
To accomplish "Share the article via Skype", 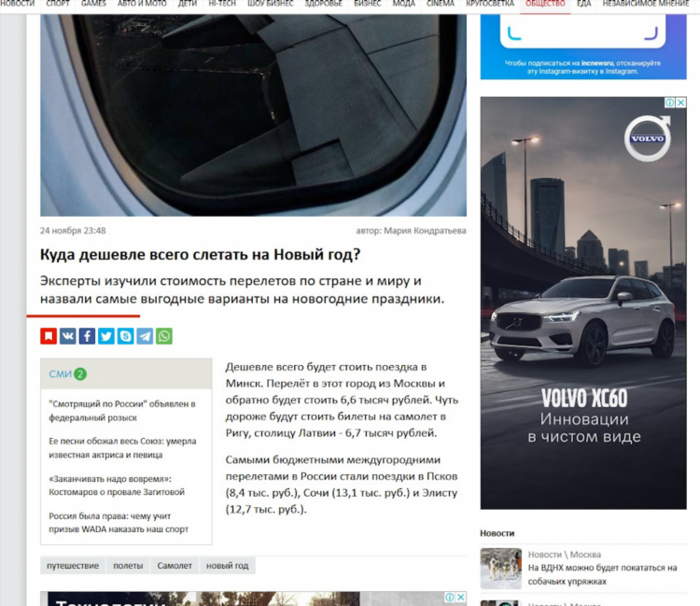I will tap(125, 336).
